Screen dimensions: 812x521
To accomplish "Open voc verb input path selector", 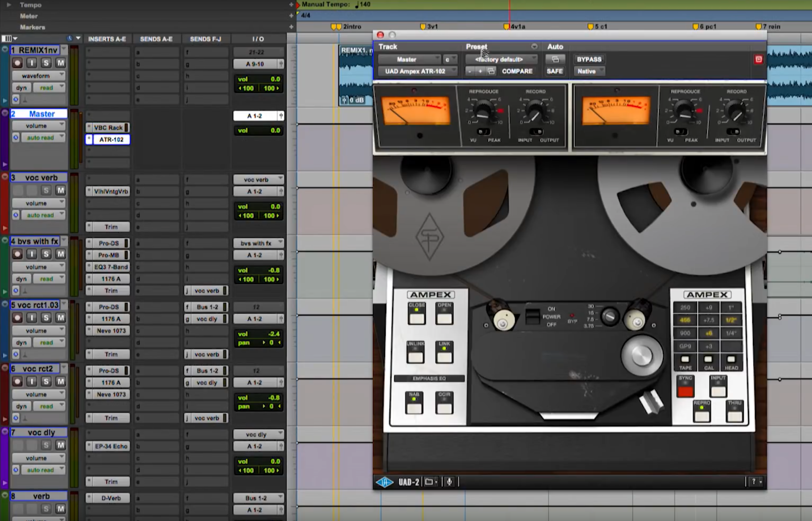I will click(258, 179).
